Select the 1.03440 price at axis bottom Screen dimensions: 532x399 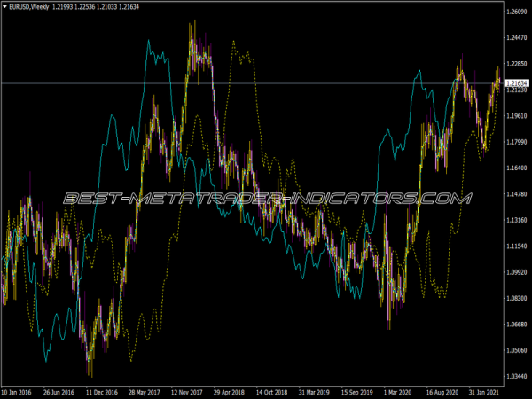tap(516, 376)
